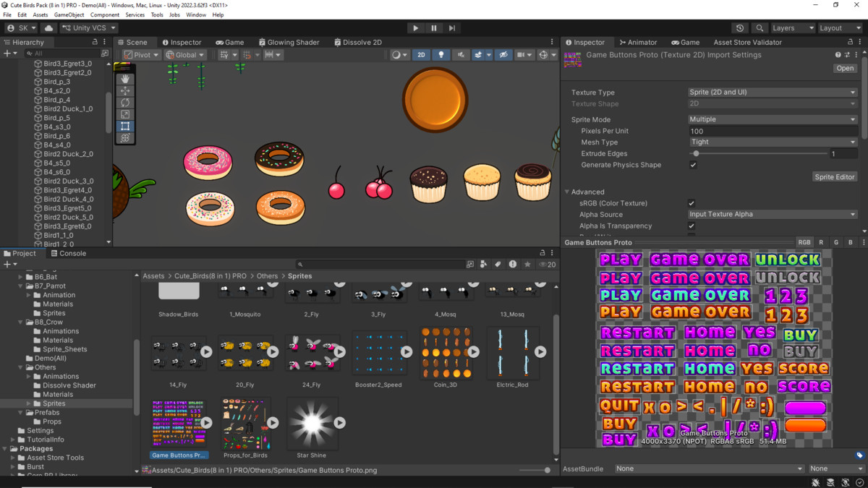The height and width of the screenshot is (488, 868).
Task: Open the Sprite Mode dropdown
Action: tap(772, 119)
